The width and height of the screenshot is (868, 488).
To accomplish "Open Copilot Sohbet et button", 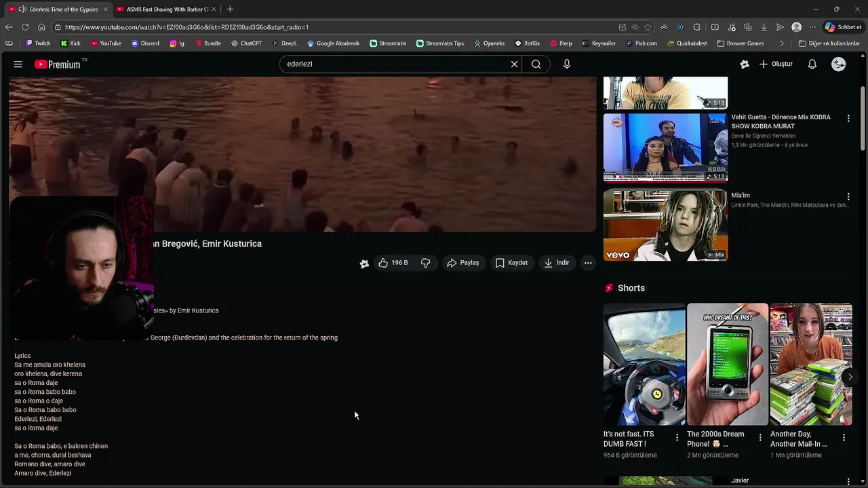I will 843,27.
